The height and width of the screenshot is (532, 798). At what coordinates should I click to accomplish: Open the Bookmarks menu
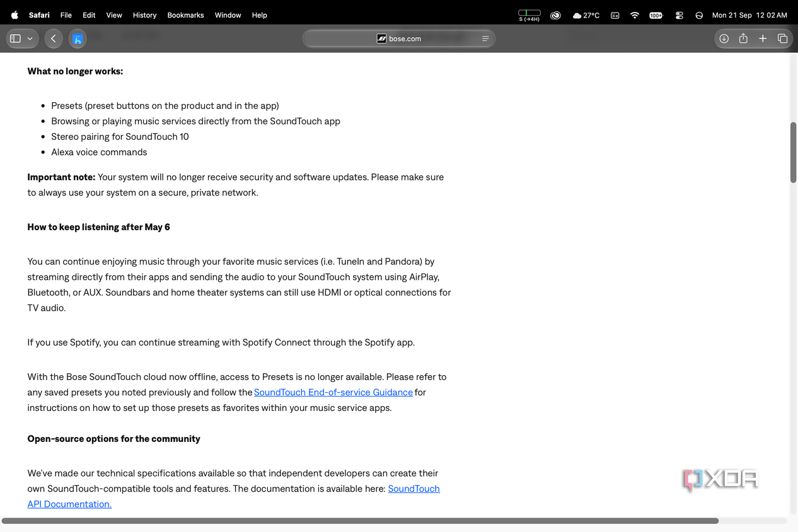coord(185,15)
